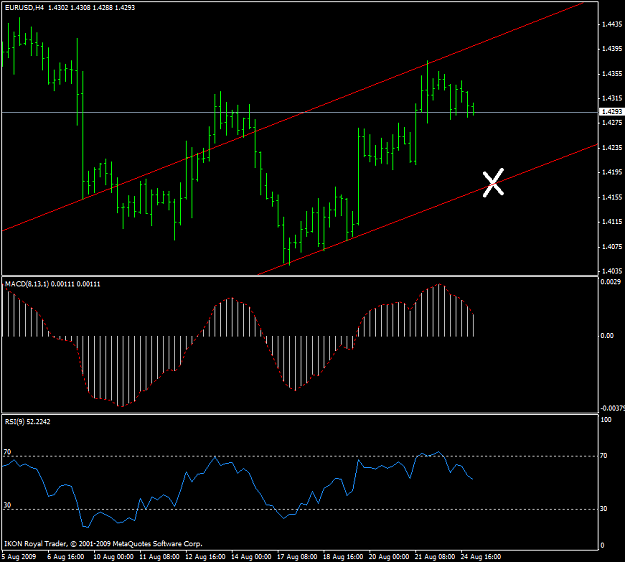Click the 11 Aug 08:00 time label
The width and height of the screenshot is (625, 562).
159,556
